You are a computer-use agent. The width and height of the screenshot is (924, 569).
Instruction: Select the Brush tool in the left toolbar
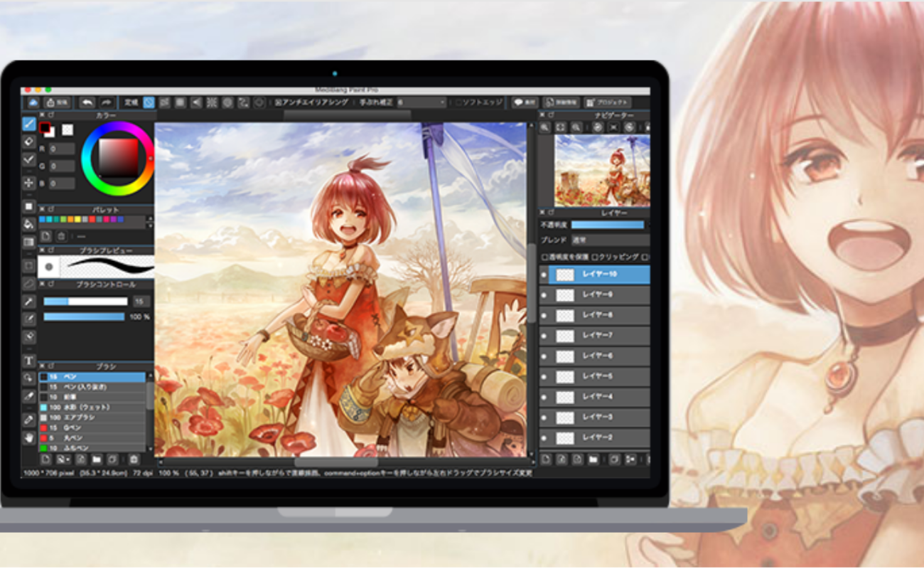[29, 124]
